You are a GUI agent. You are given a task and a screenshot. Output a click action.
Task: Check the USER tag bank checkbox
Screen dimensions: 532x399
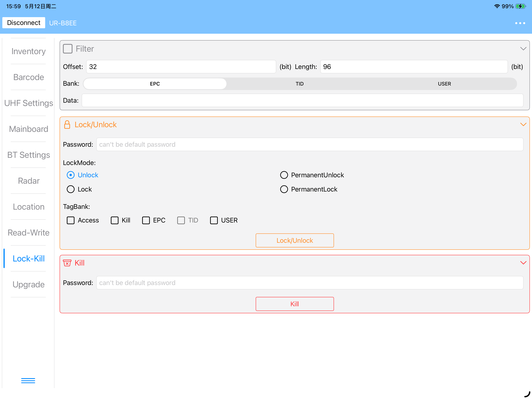(x=214, y=220)
